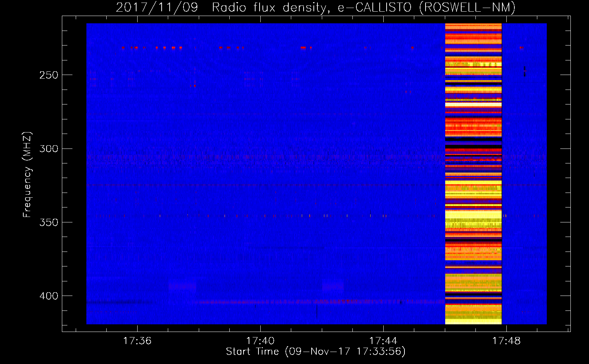Click the 350 frequency tick label
The width and height of the screenshot is (589, 364).
tap(49, 222)
